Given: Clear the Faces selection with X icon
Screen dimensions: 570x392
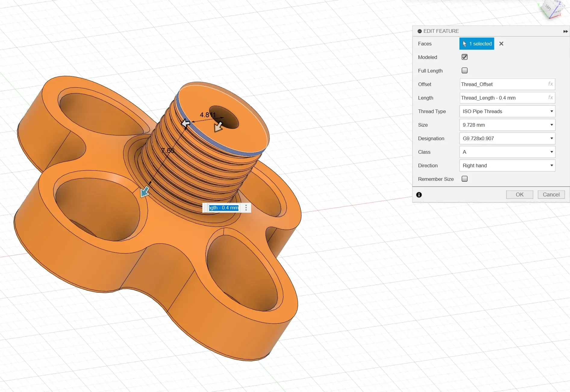Looking at the screenshot, I should tap(501, 44).
